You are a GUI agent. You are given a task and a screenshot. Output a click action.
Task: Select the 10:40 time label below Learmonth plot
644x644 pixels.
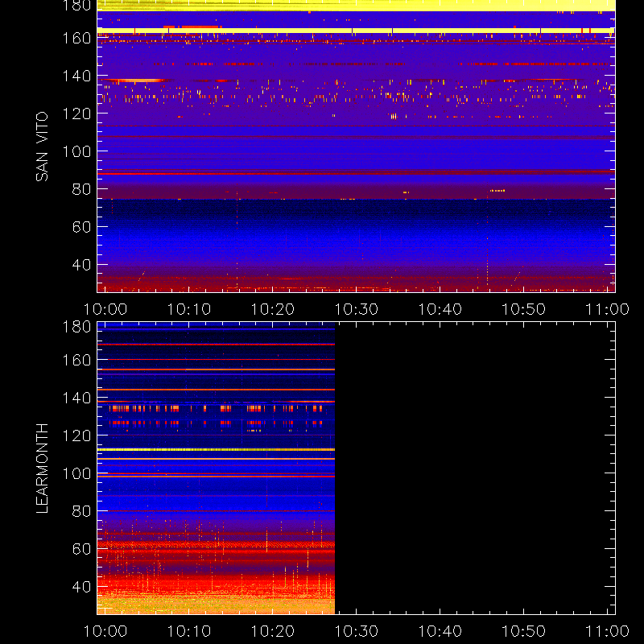click(x=440, y=631)
